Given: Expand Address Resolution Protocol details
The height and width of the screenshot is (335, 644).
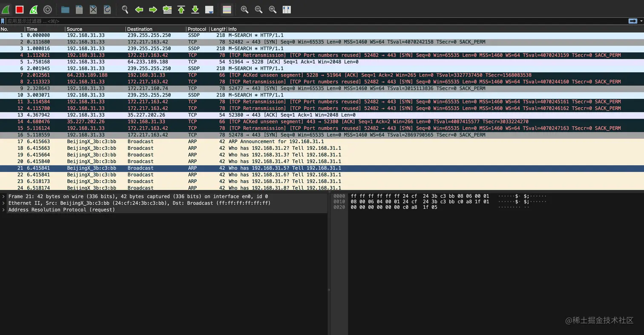Looking at the screenshot, I should click(3, 210).
